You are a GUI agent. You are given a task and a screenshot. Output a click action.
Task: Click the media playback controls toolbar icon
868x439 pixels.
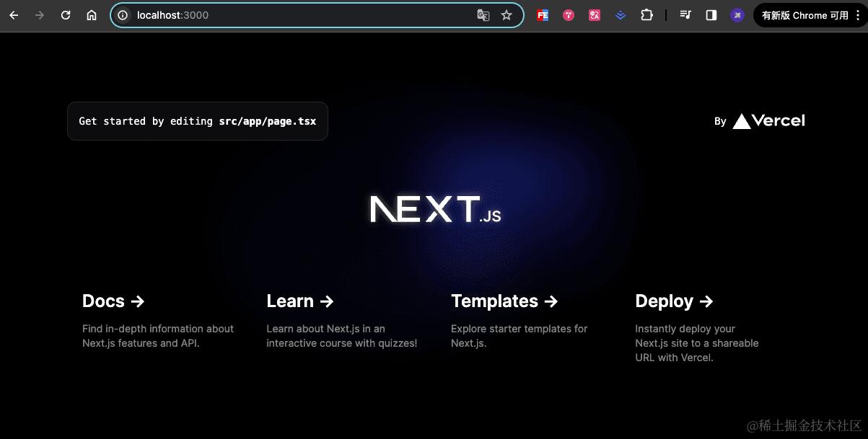pyautogui.click(x=685, y=14)
